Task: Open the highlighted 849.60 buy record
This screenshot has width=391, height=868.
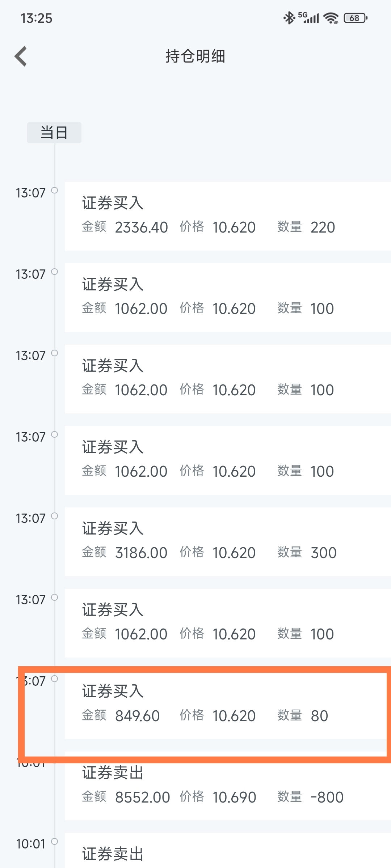Action: pyautogui.click(x=228, y=705)
